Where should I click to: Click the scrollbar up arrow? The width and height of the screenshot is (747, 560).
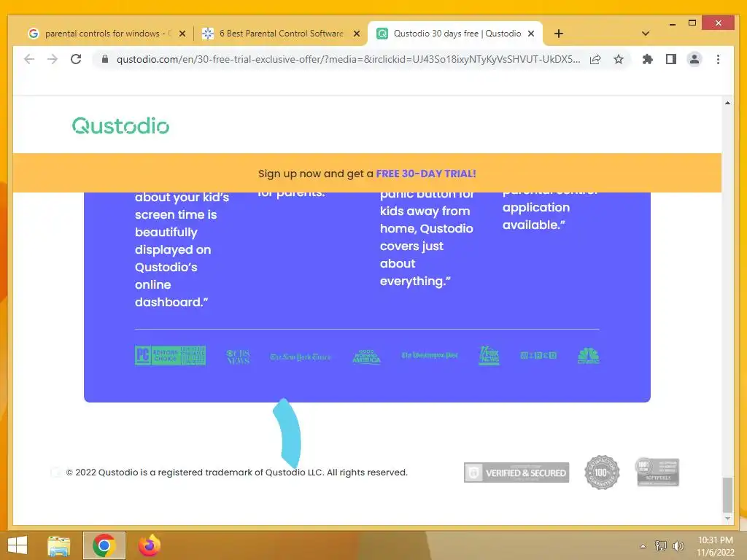tap(727, 103)
